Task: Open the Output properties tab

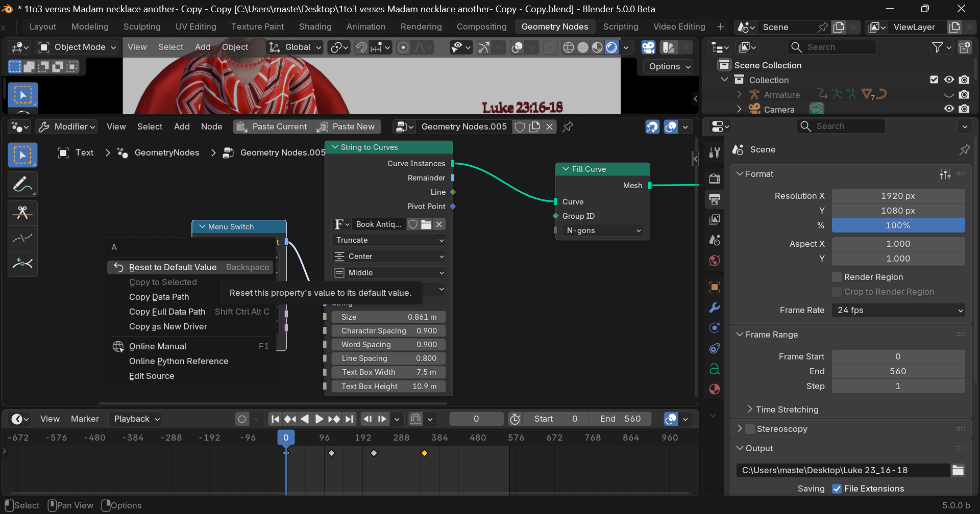Action: point(715,199)
